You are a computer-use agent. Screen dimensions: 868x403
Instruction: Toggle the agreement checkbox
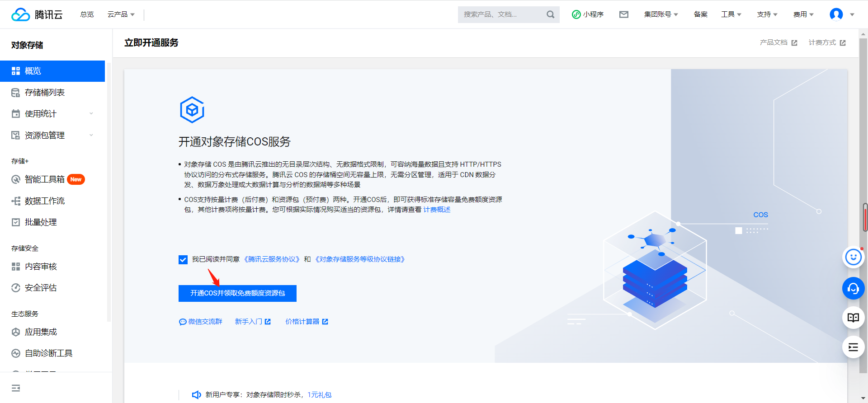pyautogui.click(x=183, y=260)
